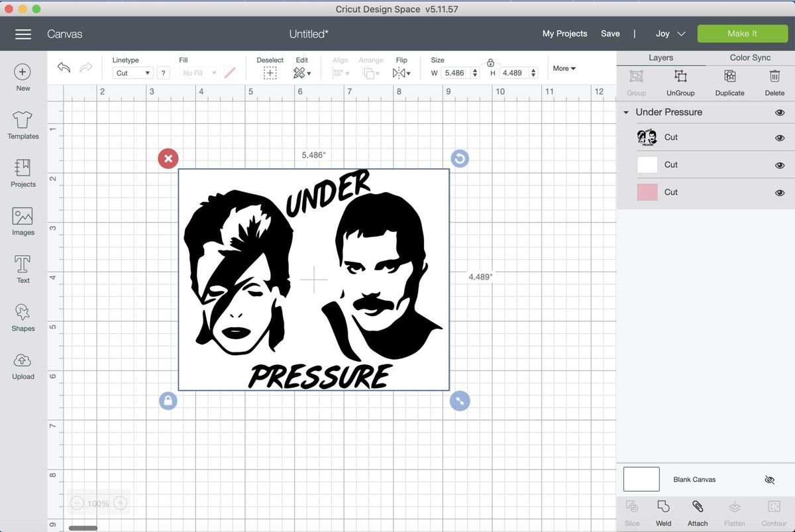The image size is (795, 532).
Task: Open the Fill dropdown
Action: pos(199,73)
